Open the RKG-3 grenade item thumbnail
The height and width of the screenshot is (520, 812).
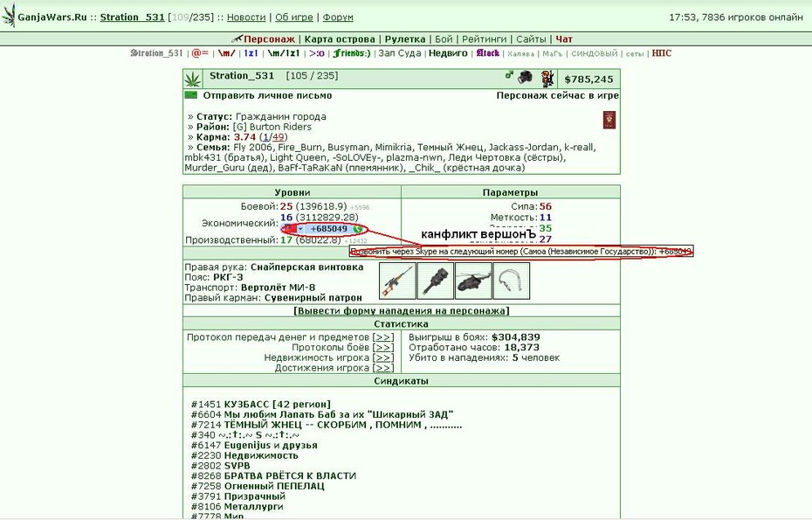click(x=436, y=281)
